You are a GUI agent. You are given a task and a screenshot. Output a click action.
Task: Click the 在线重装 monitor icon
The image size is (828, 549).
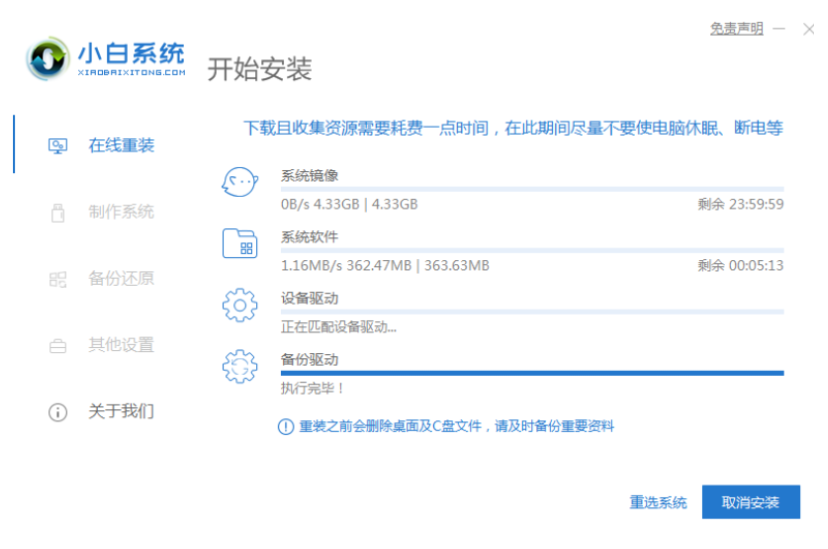(58, 146)
